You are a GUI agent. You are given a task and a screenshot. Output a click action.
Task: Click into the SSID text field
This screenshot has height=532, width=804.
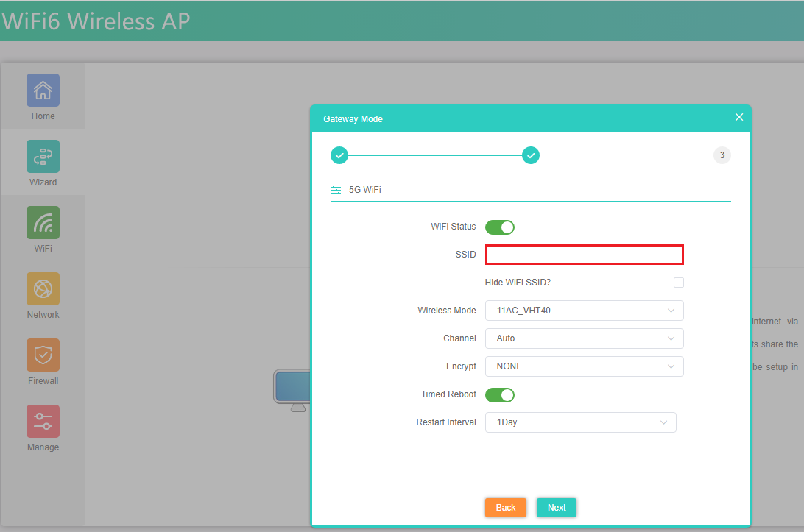tap(584, 255)
